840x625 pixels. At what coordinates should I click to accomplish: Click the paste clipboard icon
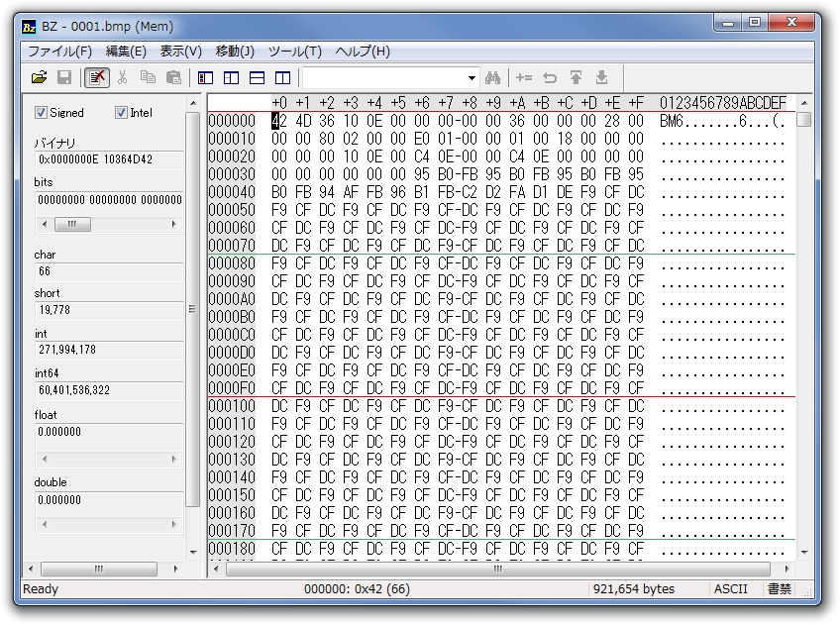[173, 78]
